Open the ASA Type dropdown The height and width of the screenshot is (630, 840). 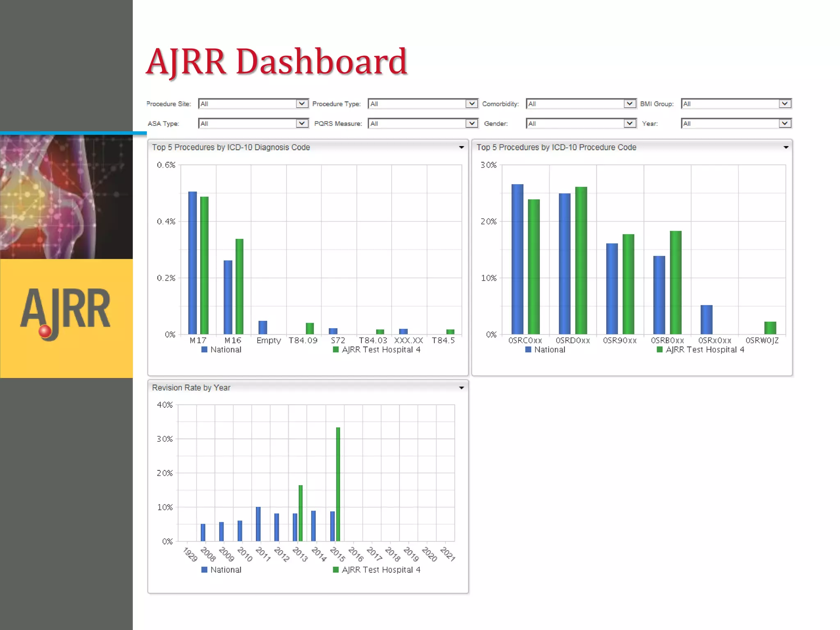253,123
